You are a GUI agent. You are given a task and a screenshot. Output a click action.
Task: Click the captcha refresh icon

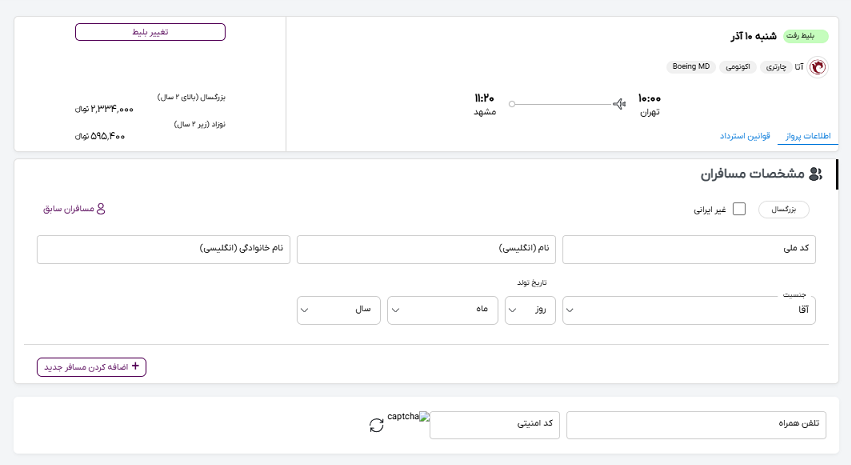[376, 425]
